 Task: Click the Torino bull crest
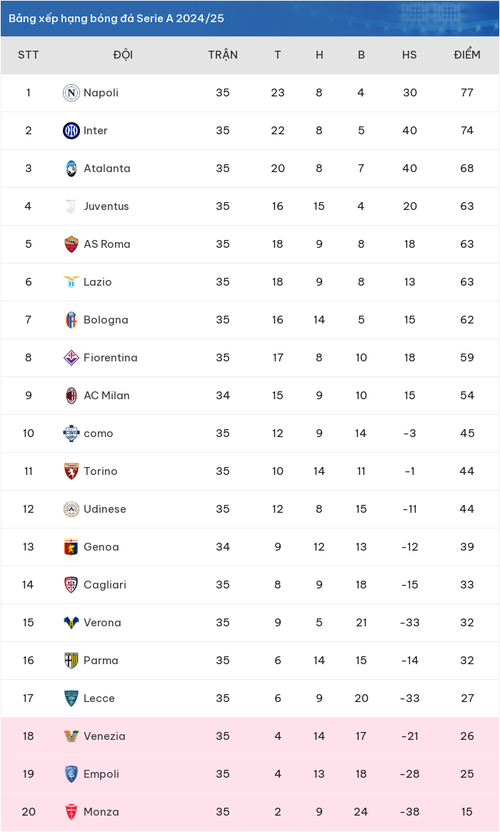[71, 471]
